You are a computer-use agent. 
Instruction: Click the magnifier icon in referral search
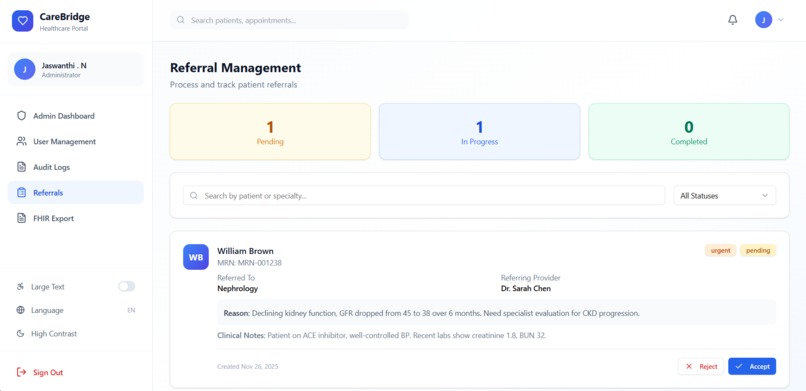[194, 196]
